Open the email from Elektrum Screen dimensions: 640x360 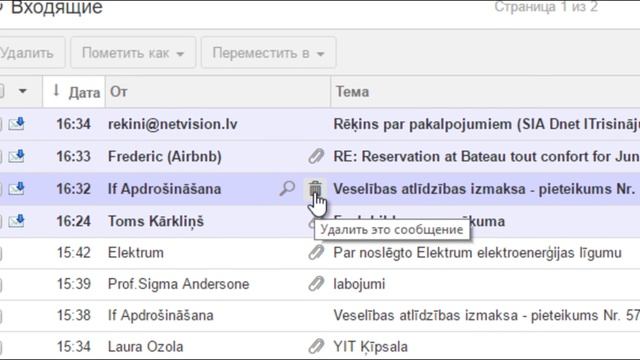pos(320,253)
